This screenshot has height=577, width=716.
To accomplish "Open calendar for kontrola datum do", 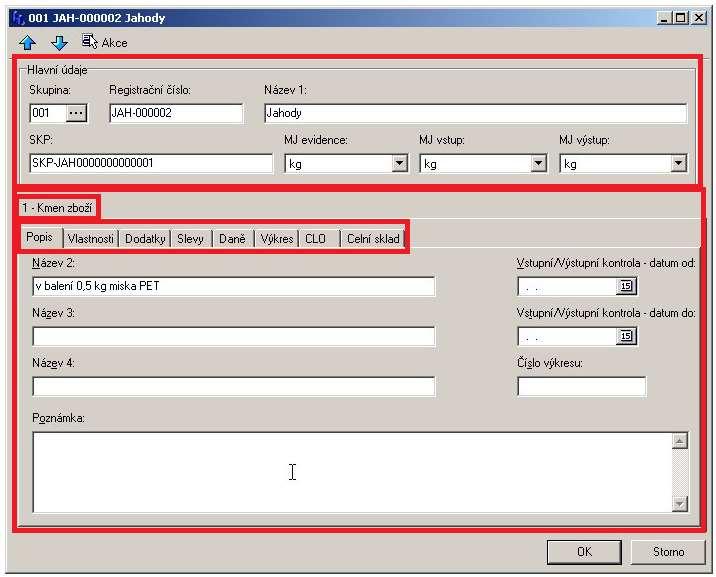I will coord(626,336).
